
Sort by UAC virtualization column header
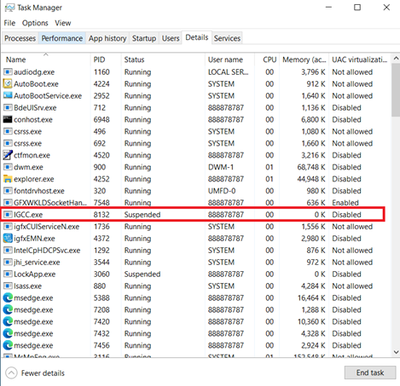pyautogui.click(x=359, y=59)
